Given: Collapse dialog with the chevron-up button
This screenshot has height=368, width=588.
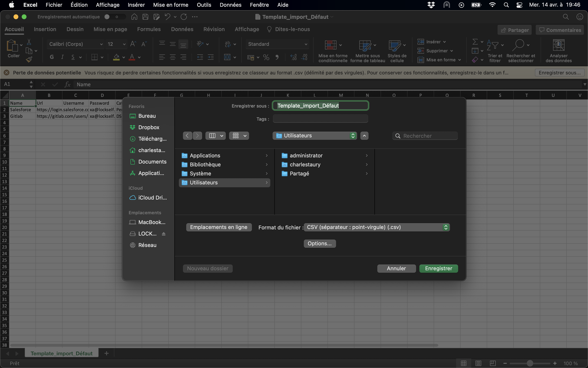Looking at the screenshot, I should tap(364, 136).
